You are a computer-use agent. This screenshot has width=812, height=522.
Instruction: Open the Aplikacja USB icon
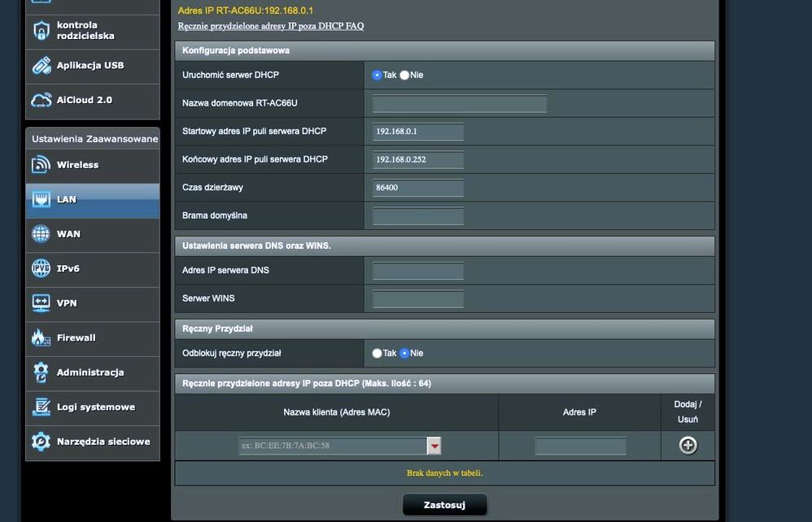pos(41,66)
